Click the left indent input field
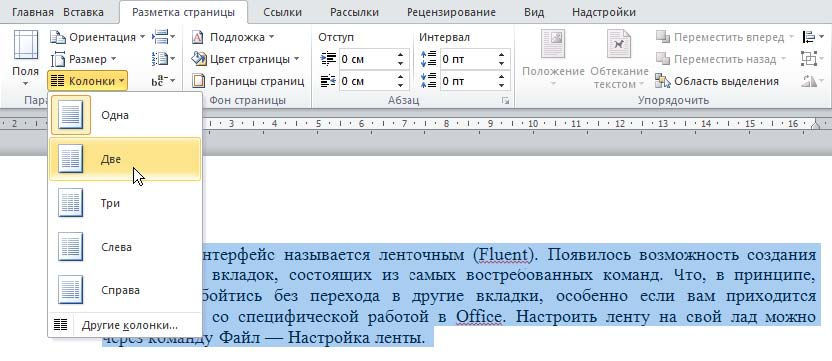Image resolution: width=832 pixels, height=361 pixels. pos(367,59)
